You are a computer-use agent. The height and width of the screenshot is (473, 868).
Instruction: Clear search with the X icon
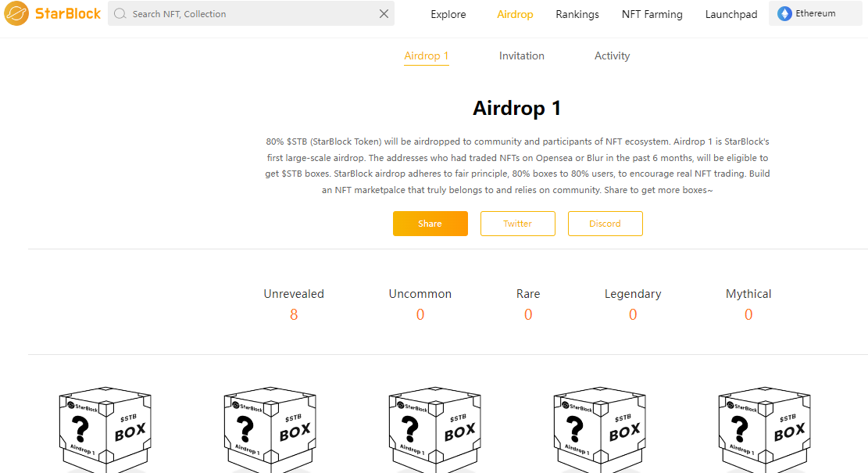[x=384, y=13]
